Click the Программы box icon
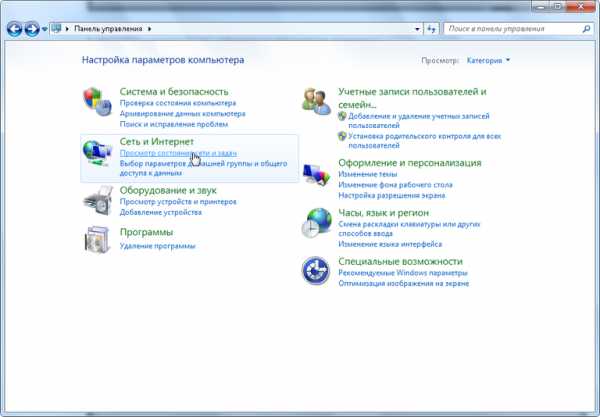Image resolution: width=600 pixels, height=417 pixels. pyautogui.click(x=97, y=240)
